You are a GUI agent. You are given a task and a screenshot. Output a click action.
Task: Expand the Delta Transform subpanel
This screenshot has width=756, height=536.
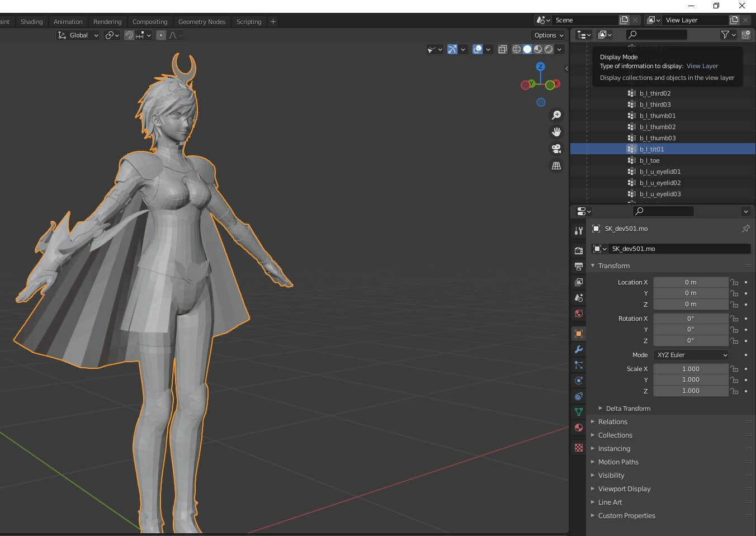coord(628,409)
